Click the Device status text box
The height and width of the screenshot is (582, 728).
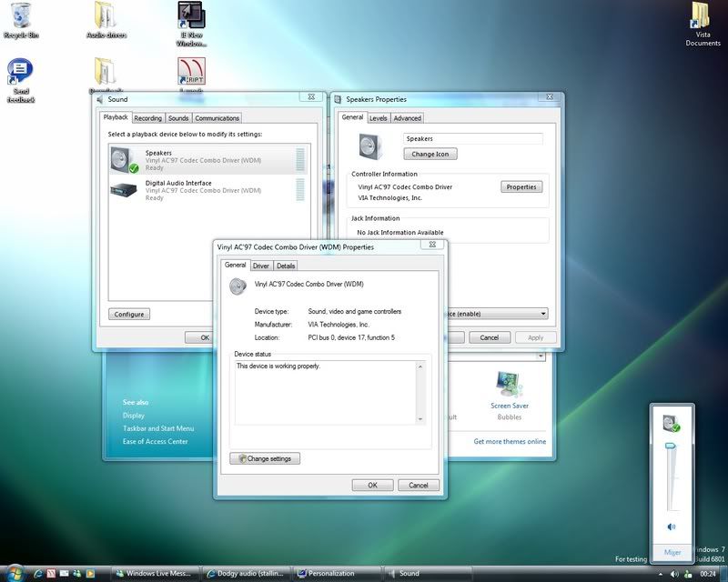coord(326,393)
